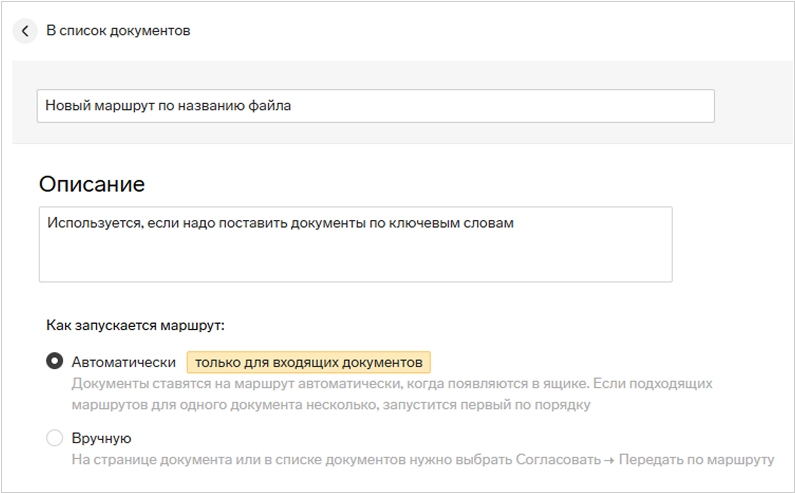795x493 pixels.
Task: Click the yellow 'только для входящих документов' badge
Action: 308,362
